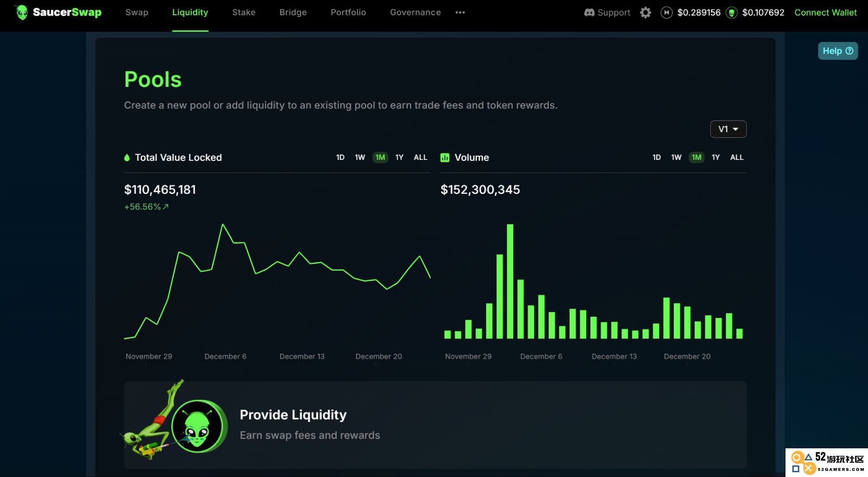This screenshot has width=868, height=477.
Task: Open the Provide Liquidity card
Action: [x=435, y=425]
